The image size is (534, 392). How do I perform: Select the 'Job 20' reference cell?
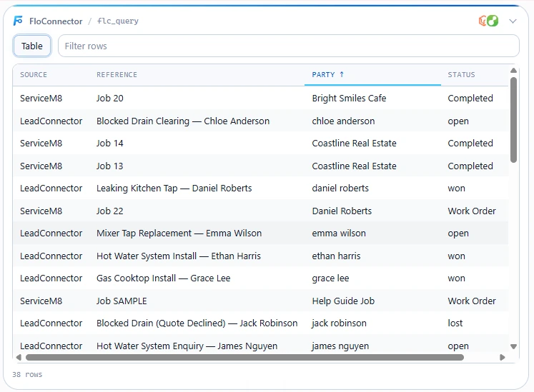109,99
